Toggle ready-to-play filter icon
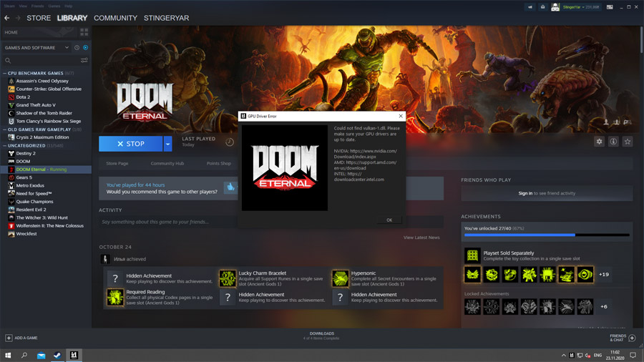The width and height of the screenshot is (644, 362). click(85, 48)
